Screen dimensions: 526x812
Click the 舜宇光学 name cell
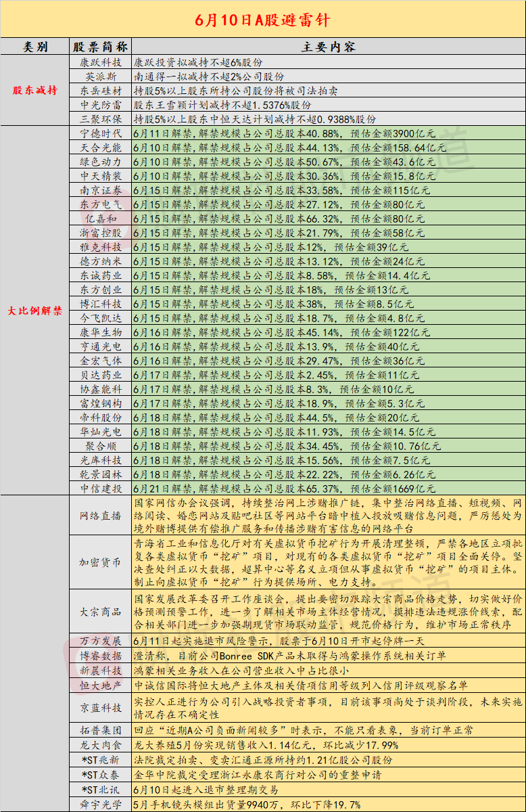click(x=101, y=805)
